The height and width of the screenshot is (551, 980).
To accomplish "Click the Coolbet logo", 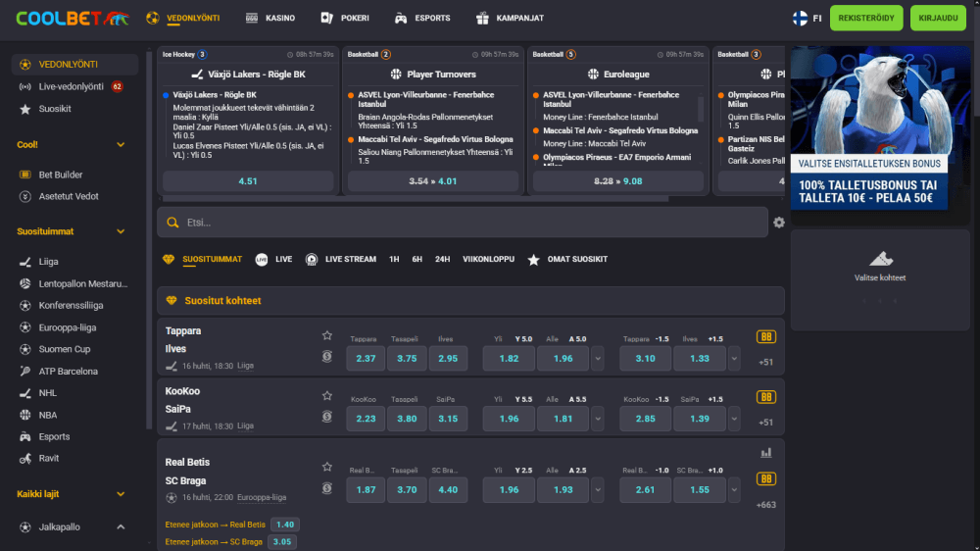I will click(x=72, y=18).
